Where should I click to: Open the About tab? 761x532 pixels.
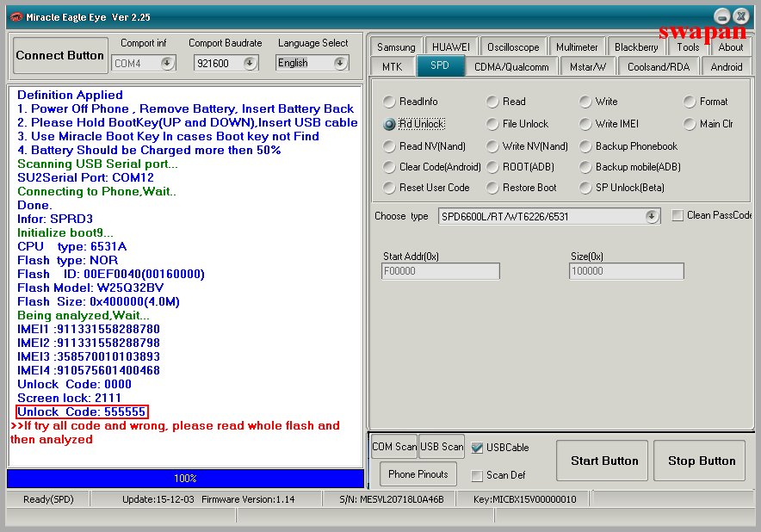[x=730, y=47]
